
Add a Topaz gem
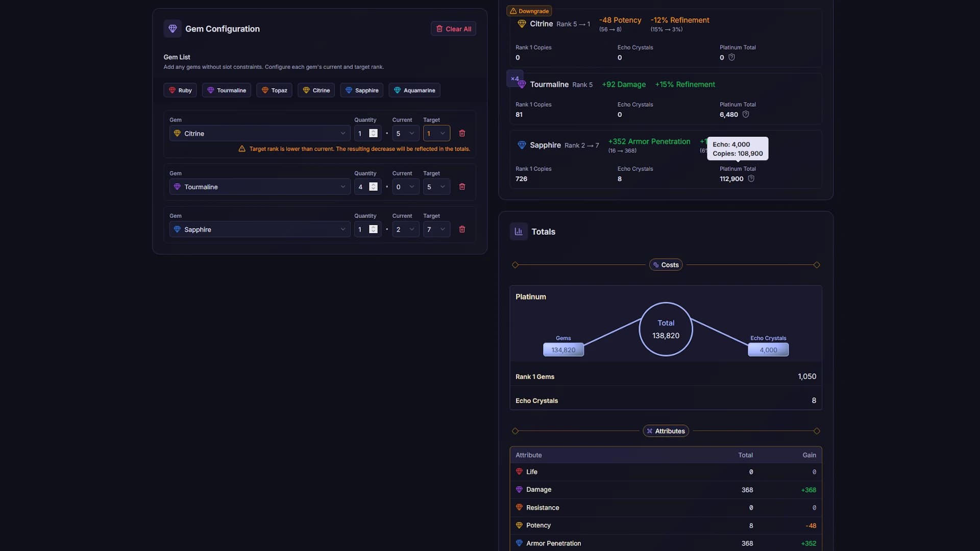pyautogui.click(x=274, y=90)
